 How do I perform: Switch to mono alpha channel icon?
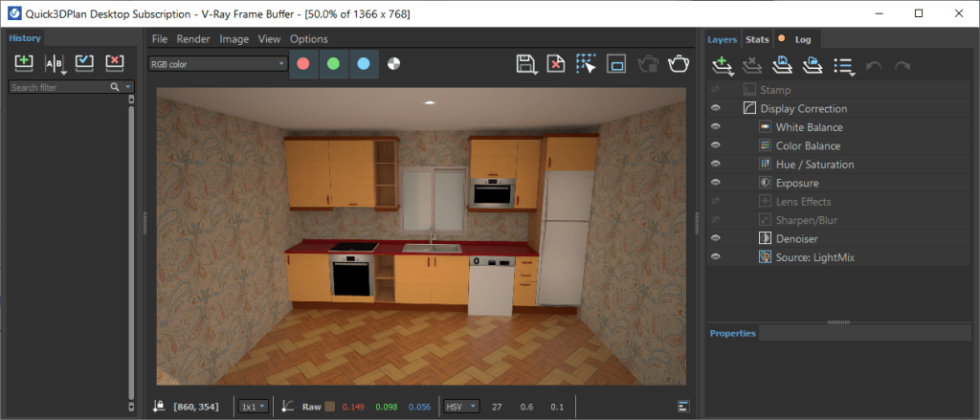click(x=393, y=64)
